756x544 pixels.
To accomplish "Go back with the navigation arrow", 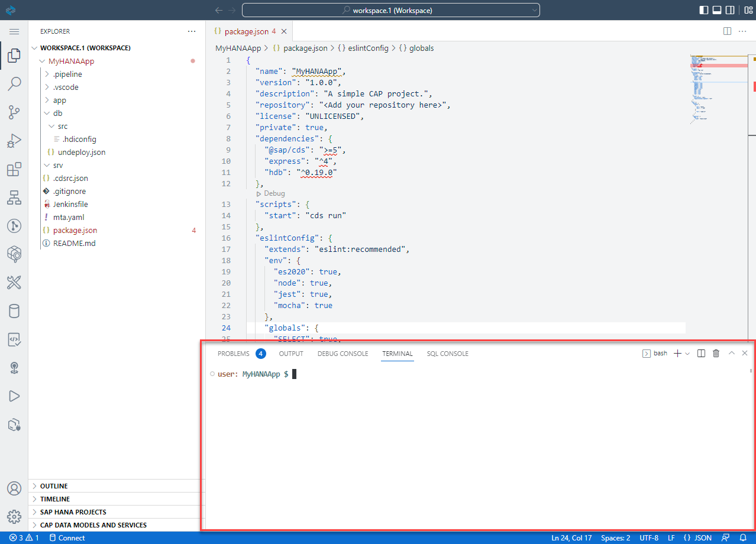I will 219,10.
